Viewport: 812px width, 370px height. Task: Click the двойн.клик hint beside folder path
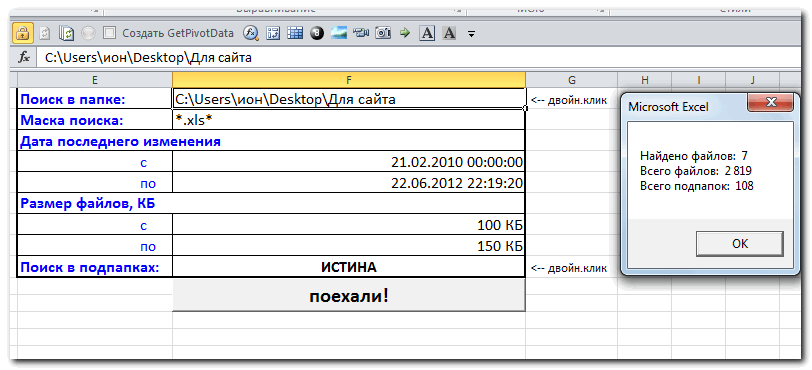[568, 101]
